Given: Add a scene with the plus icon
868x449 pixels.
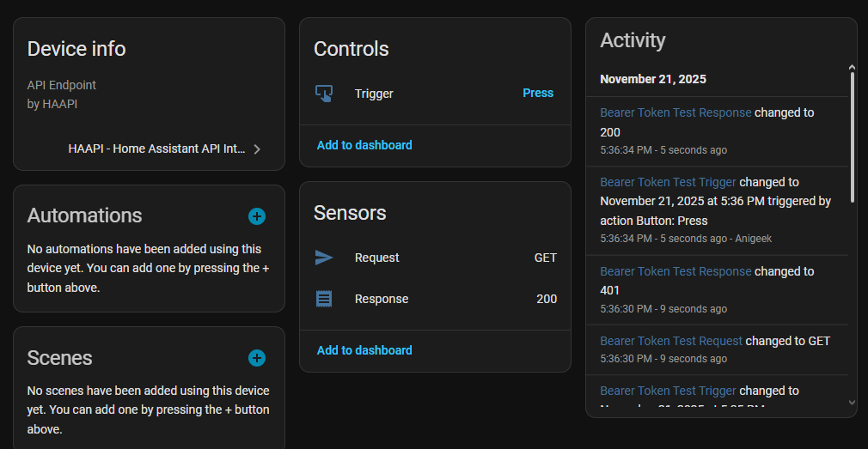Looking at the screenshot, I should 256,358.
